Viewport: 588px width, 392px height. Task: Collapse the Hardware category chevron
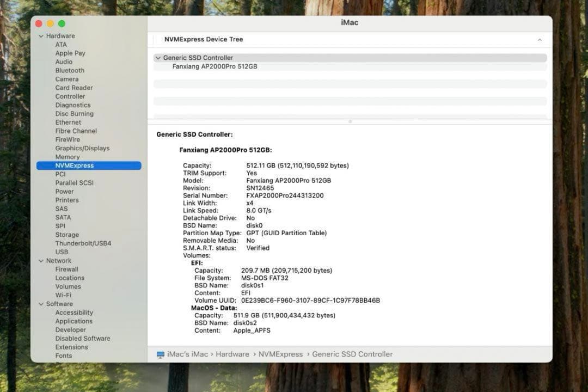click(41, 35)
